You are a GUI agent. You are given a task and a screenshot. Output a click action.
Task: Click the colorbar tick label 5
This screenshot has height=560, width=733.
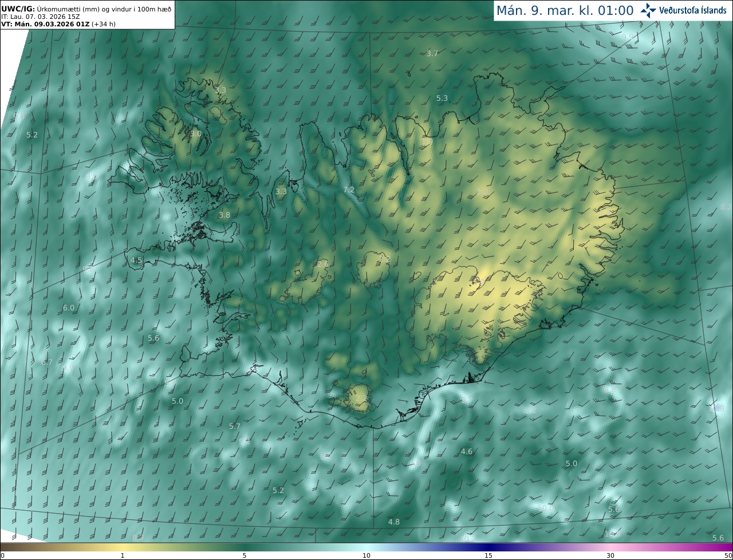(x=245, y=555)
